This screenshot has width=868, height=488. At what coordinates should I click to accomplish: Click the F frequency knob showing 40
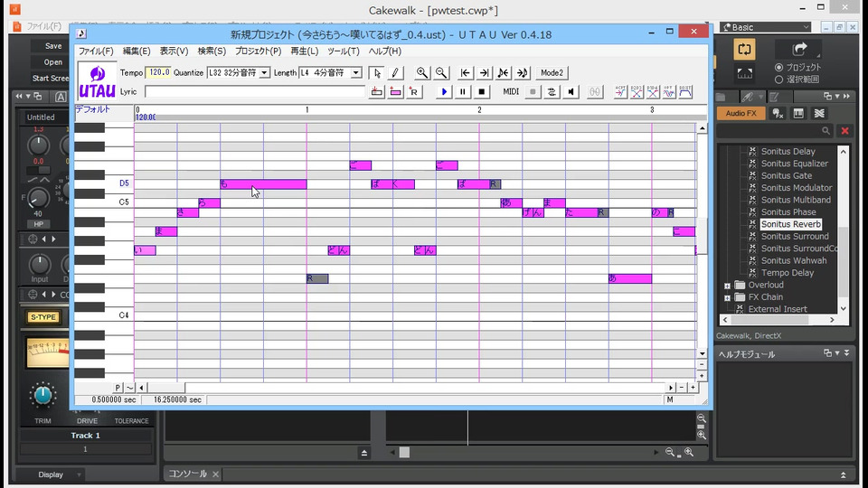tap(38, 198)
